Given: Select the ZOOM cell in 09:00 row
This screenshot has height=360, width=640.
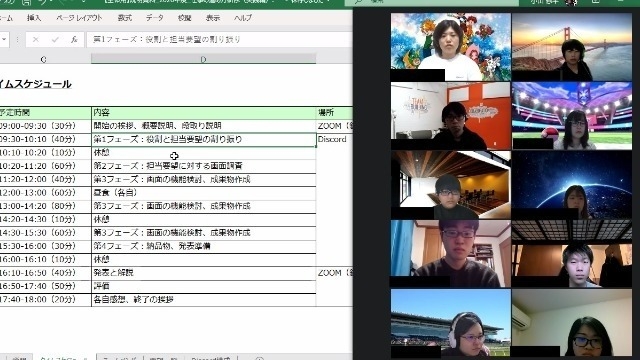Looking at the screenshot, I should pyautogui.click(x=334, y=126).
